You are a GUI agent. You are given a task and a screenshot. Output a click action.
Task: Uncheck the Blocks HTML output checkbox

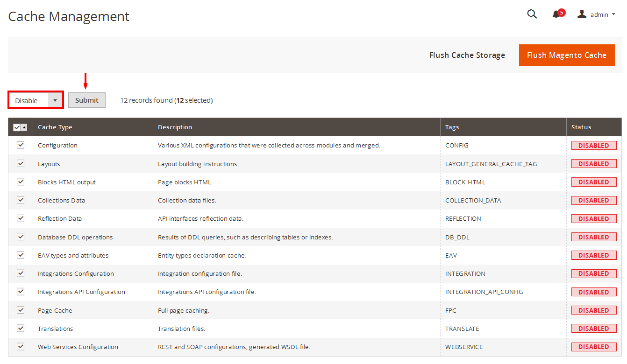pyautogui.click(x=21, y=182)
